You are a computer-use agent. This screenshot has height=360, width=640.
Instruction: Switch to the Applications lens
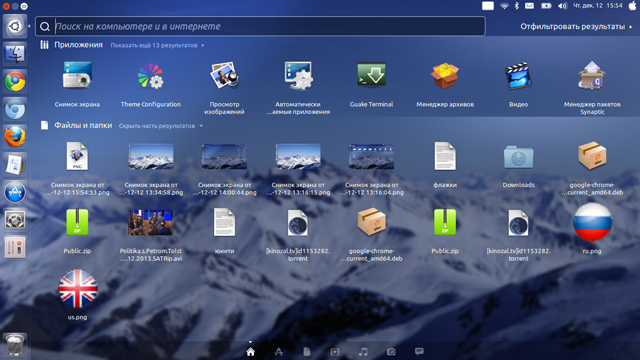279,352
